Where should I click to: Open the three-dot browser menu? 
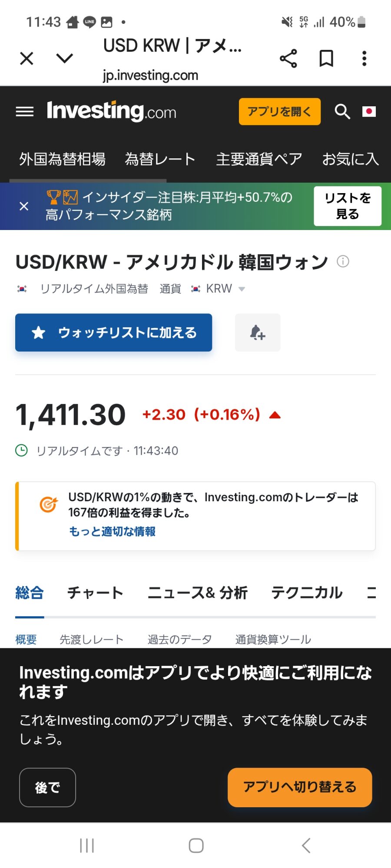pos(364,58)
